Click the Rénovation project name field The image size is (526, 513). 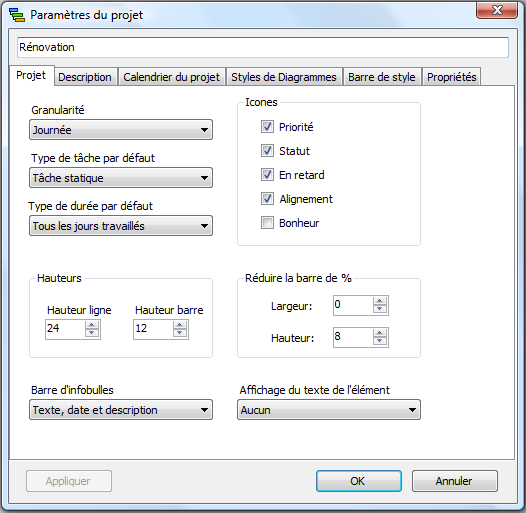tap(263, 47)
